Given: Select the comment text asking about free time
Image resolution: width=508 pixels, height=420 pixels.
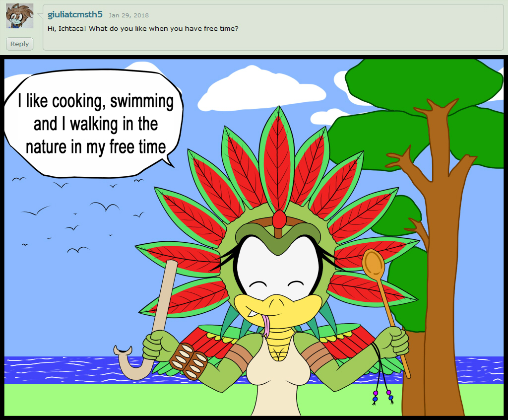Looking at the screenshot, I should coord(143,28).
